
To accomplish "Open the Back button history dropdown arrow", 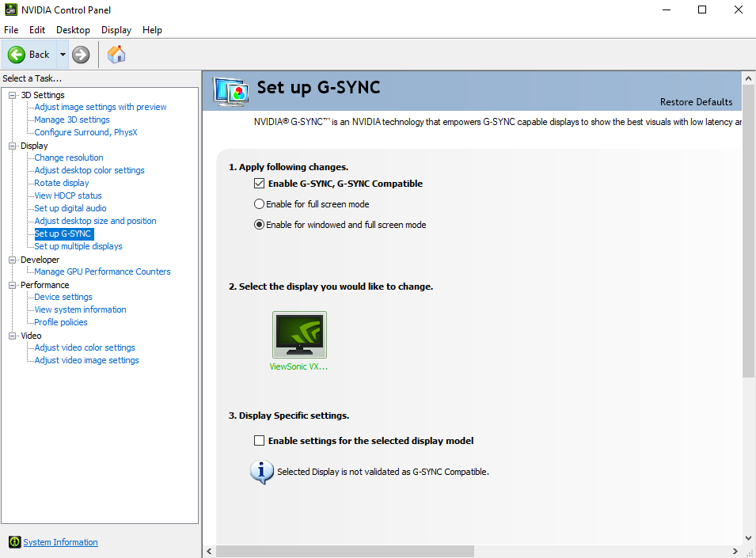I will (x=63, y=55).
